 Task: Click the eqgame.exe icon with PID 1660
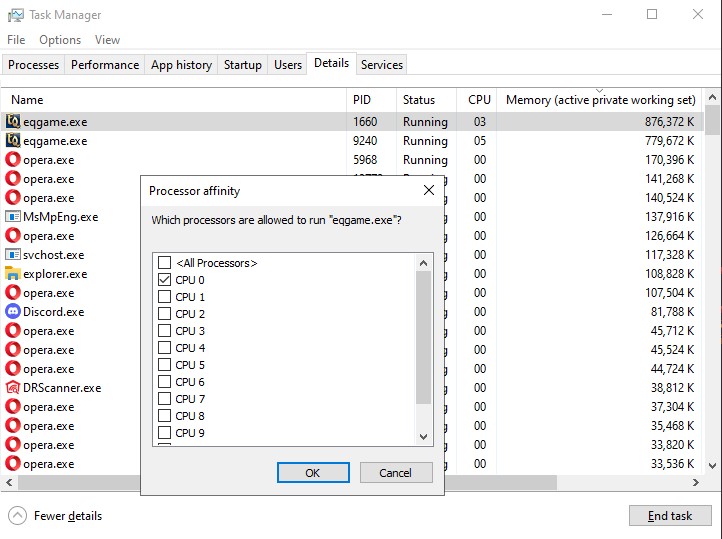[x=13, y=122]
